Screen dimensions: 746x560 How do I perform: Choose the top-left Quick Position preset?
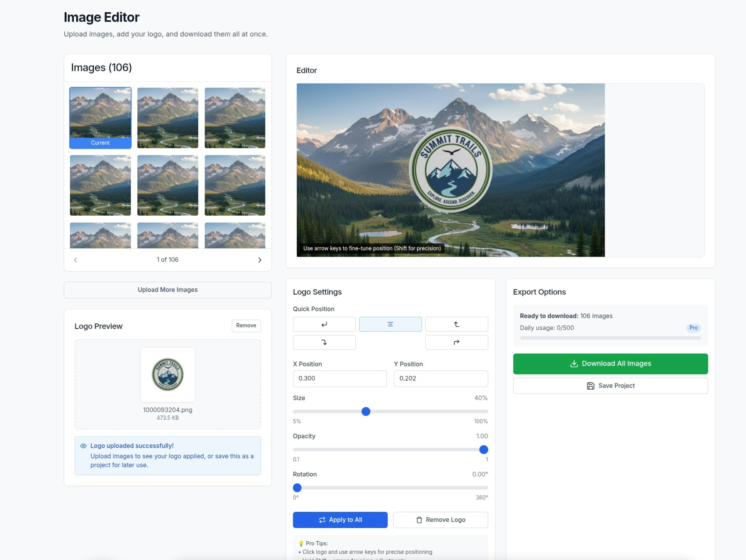(x=324, y=324)
